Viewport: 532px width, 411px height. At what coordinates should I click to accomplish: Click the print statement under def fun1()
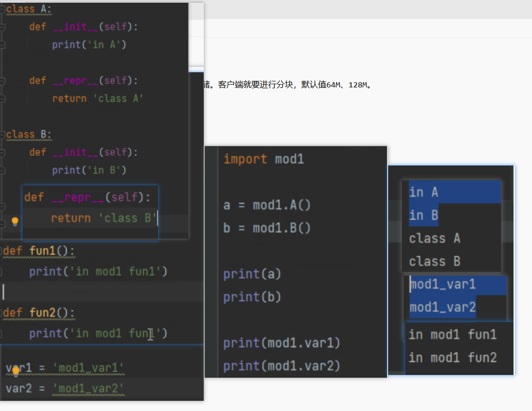point(98,271)
